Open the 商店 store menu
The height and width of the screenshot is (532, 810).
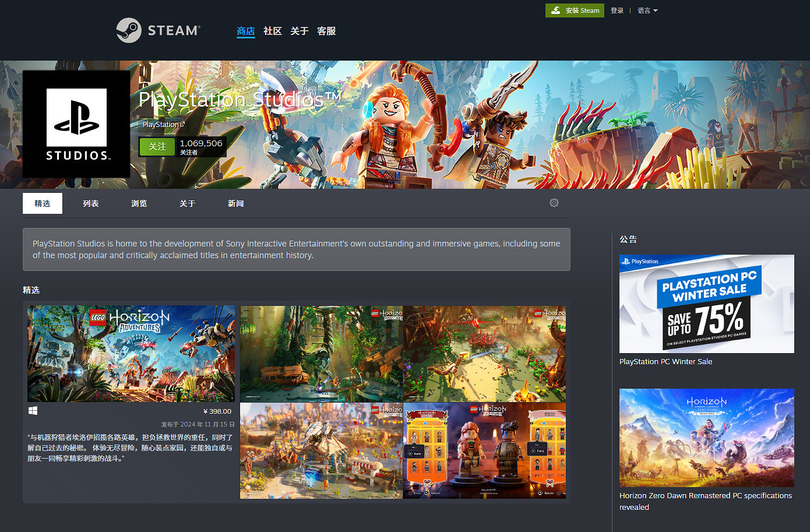pyautogui.click(x=245, y=31)
